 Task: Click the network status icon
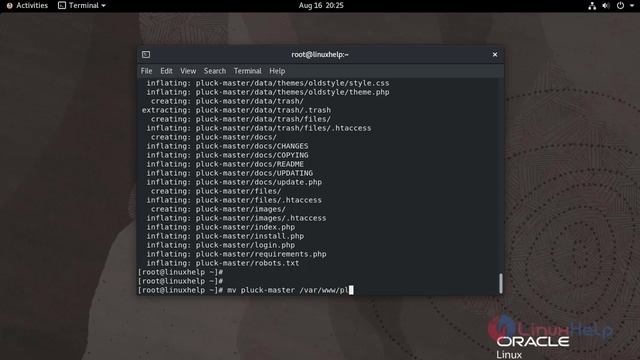[x=592, y=6]
